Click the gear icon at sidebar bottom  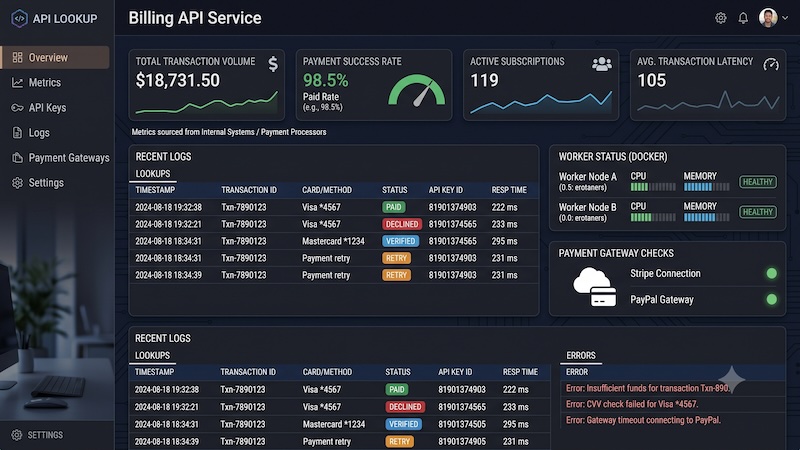click(x=17, y=435)
